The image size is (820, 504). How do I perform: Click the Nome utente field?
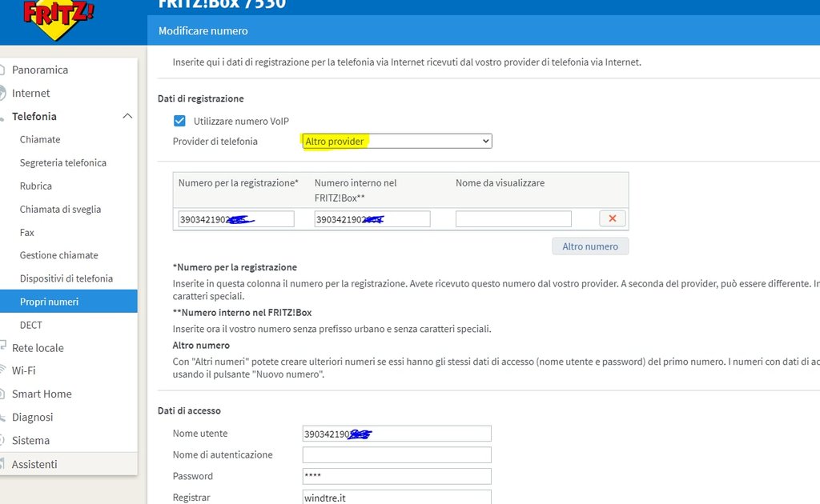click(396, 434)
